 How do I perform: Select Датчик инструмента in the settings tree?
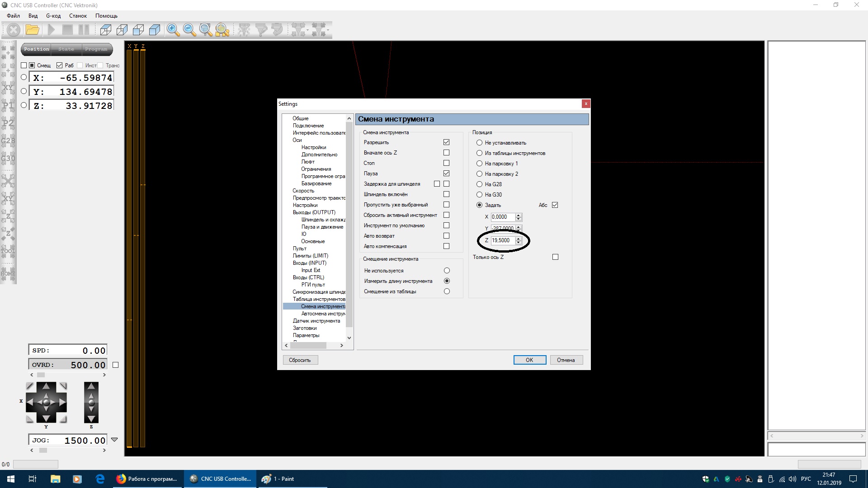(316, 321)
